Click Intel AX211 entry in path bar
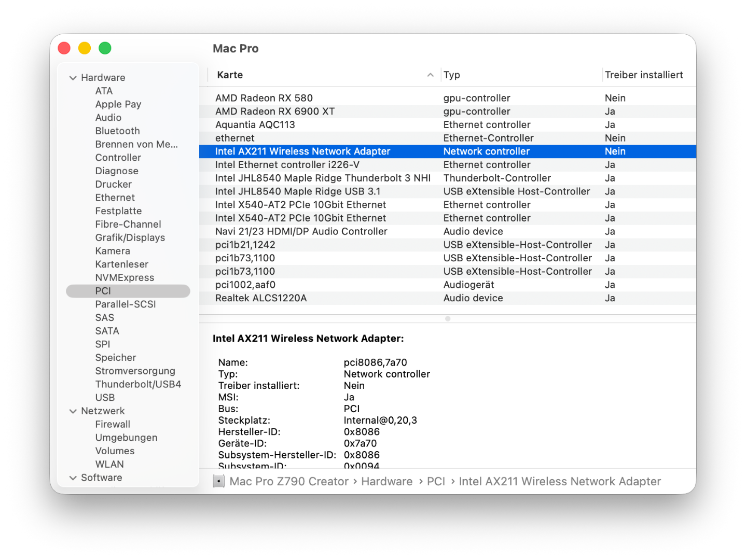This screenshot has width=746, height=560. (x=560, y=482)
